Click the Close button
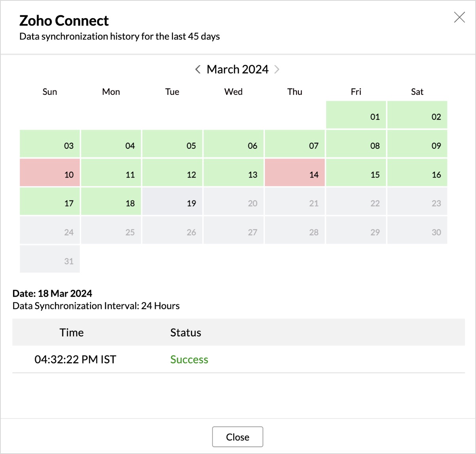 point(238,437)
